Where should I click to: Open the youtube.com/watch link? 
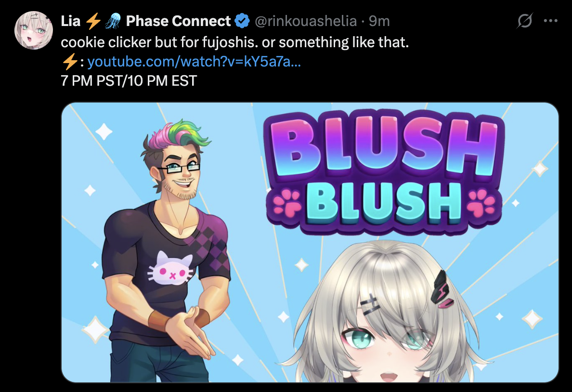pos(194,61)
